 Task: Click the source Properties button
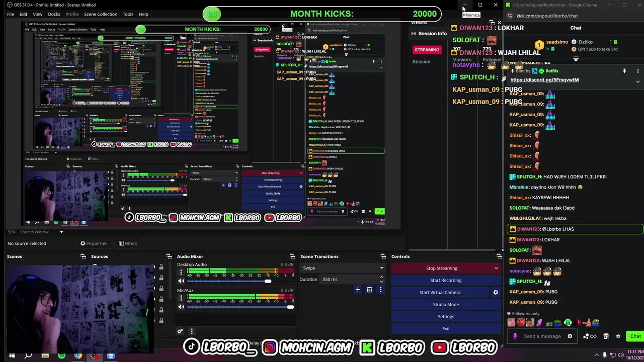[x=94, y=243]
